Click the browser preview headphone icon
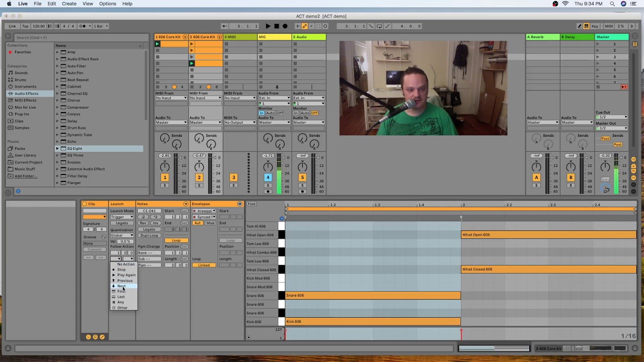This screenshot has height=362, width=644. click(18, 191)
